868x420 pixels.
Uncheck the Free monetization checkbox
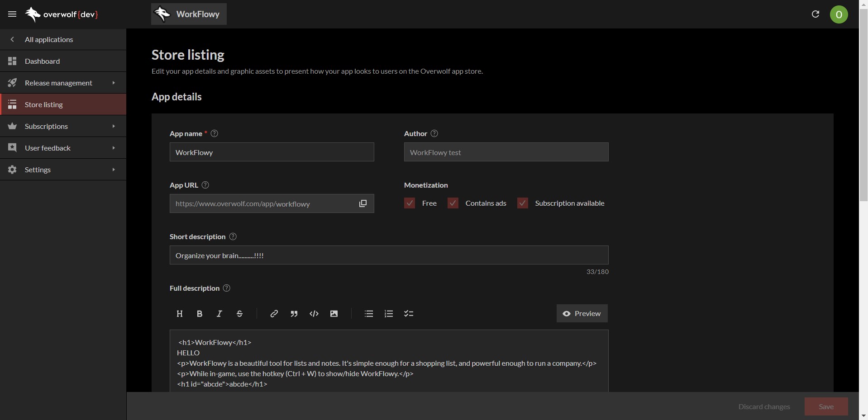pyautogui.click(x=410, y=203)
